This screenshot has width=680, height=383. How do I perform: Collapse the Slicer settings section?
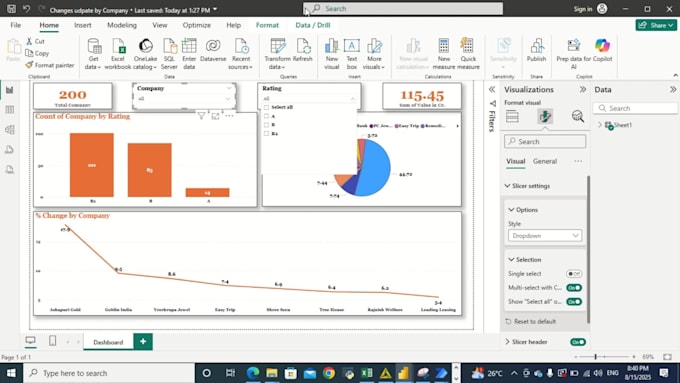507,186
